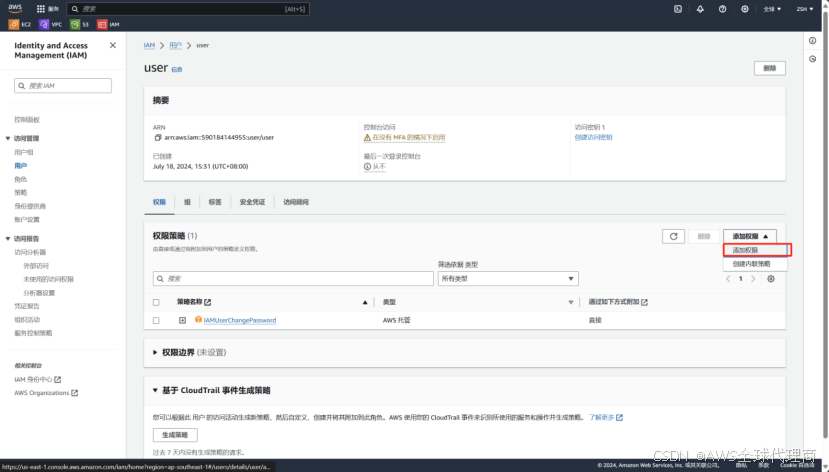
Task: Choose 添加权限 from the dropdown menu
Action: pos(756,250)
